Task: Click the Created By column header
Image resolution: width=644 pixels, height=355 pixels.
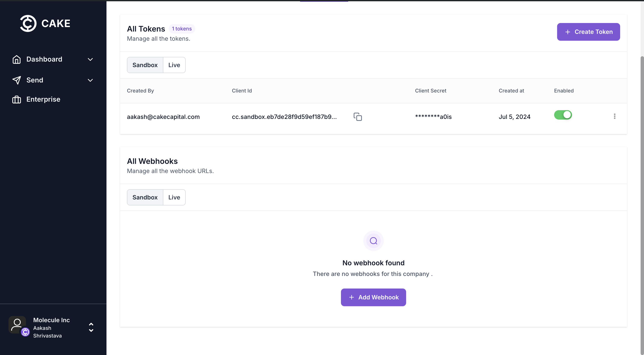Action: pyautogui.click(x=140, y=91)
